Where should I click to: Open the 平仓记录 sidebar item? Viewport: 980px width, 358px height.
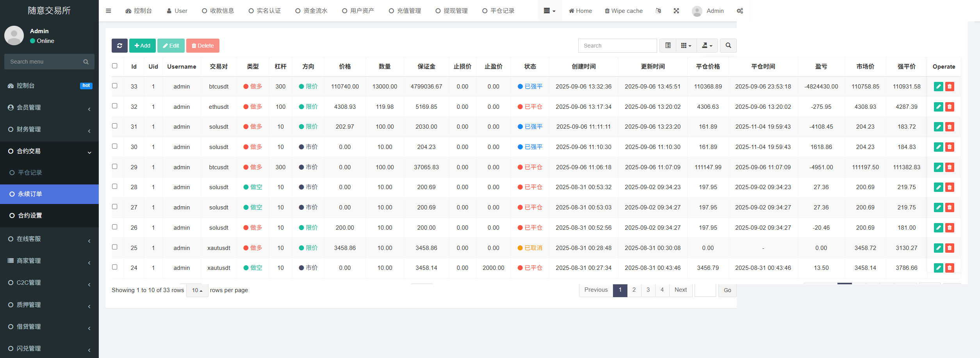pos(30,172)
